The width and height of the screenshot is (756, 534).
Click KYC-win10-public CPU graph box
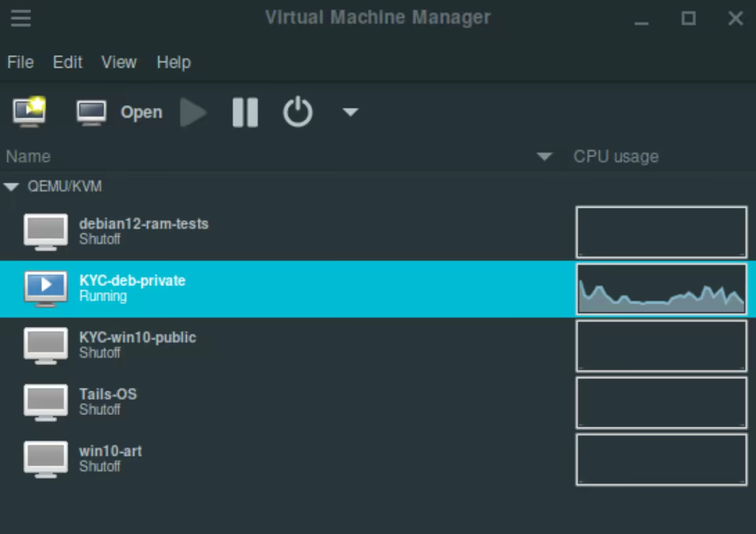pyautogui.click(x=661, y=346)
